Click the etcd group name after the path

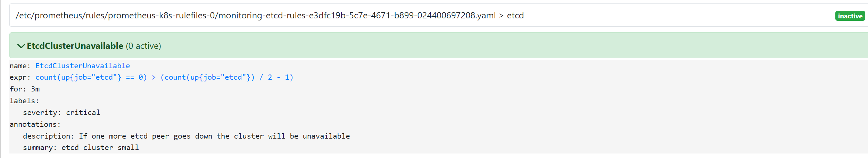515,16
